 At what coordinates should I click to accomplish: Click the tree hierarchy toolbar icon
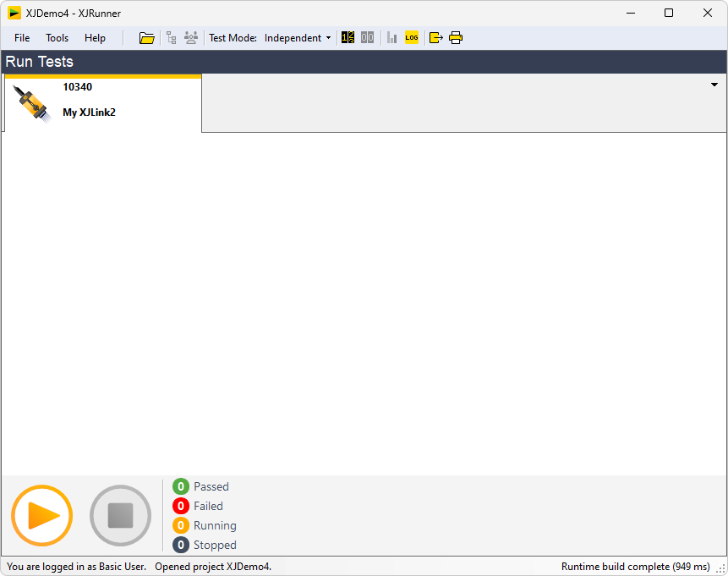(172, 38)
